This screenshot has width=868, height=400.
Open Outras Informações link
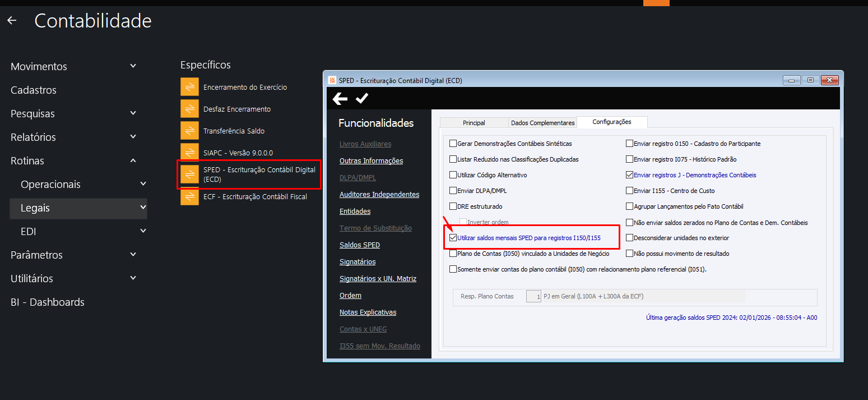point(371,161)
